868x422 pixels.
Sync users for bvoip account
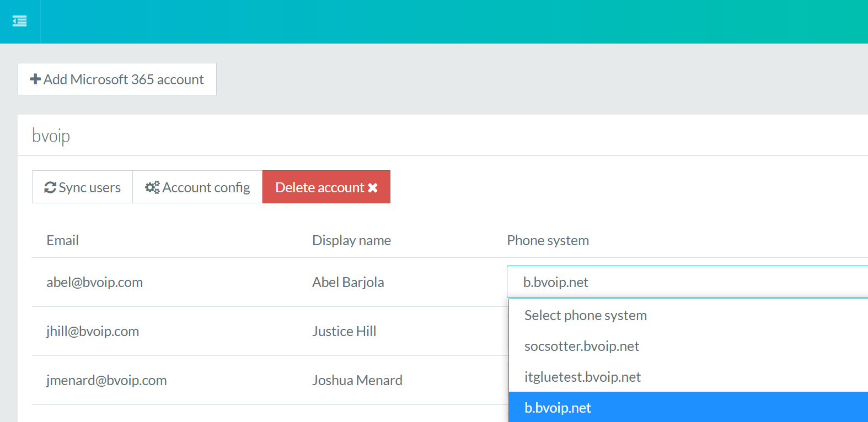pyautogui.click(x=82, y=187)
